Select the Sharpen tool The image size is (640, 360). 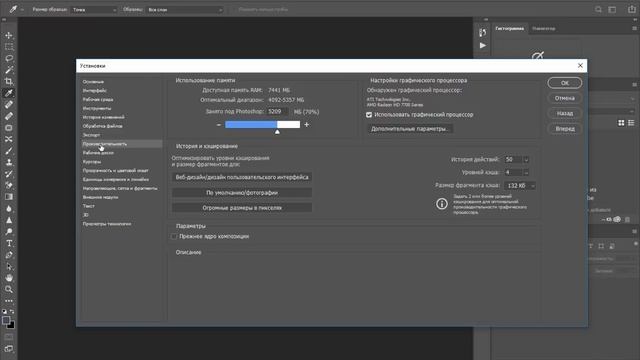click(9, 220)
